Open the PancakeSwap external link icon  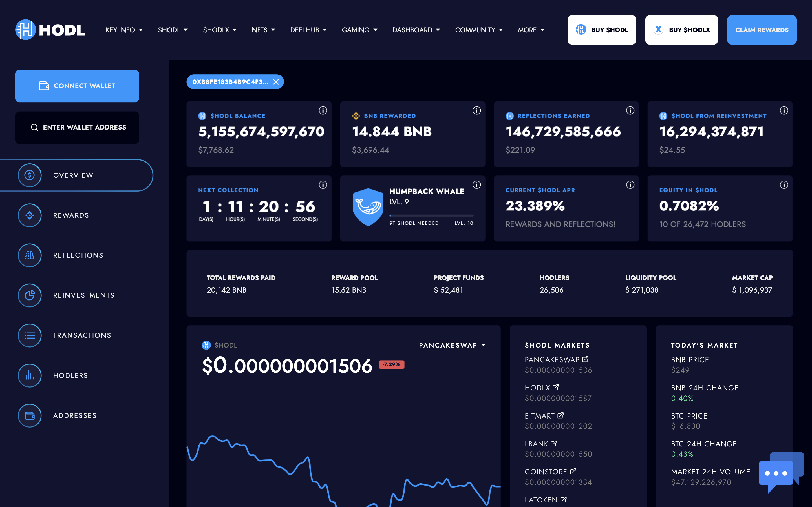click(x=586, y=359)
